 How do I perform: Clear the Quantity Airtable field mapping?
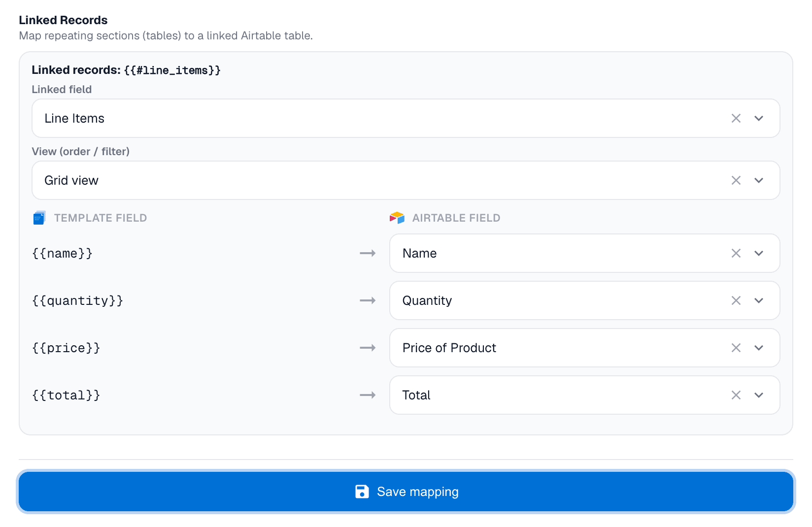pos(736,300)
